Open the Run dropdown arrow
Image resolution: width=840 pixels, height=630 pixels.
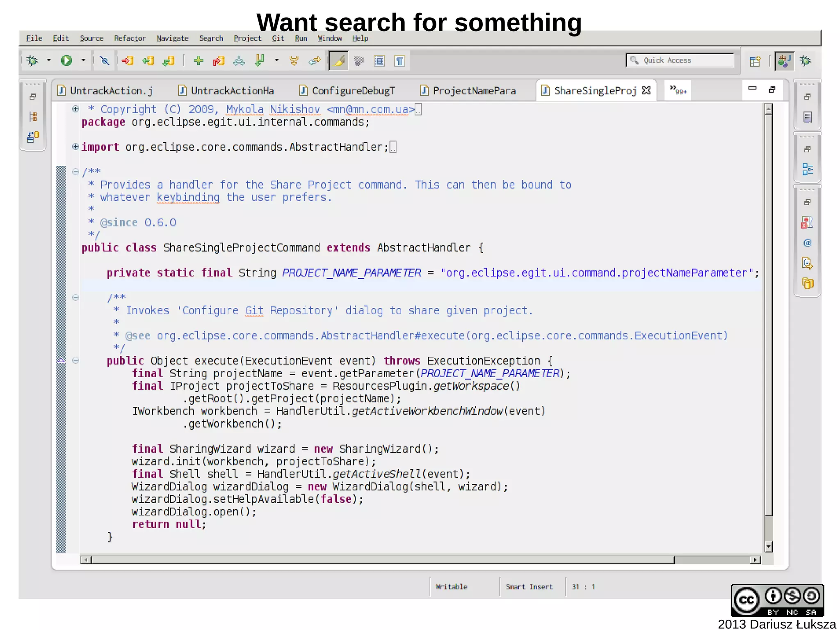pos(83,60)
